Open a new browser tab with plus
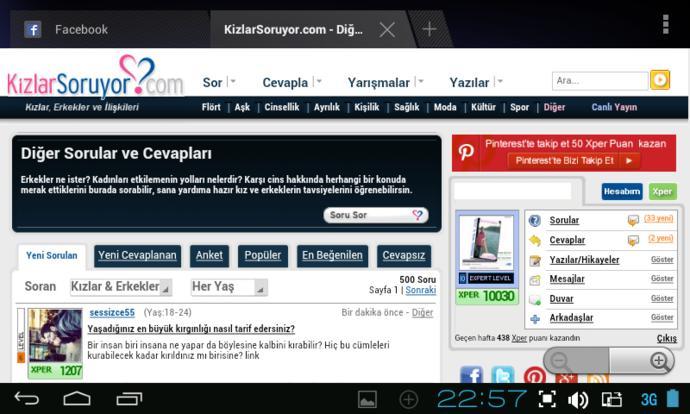This screenshot has width=690, height=414. [x=429, y=29]
